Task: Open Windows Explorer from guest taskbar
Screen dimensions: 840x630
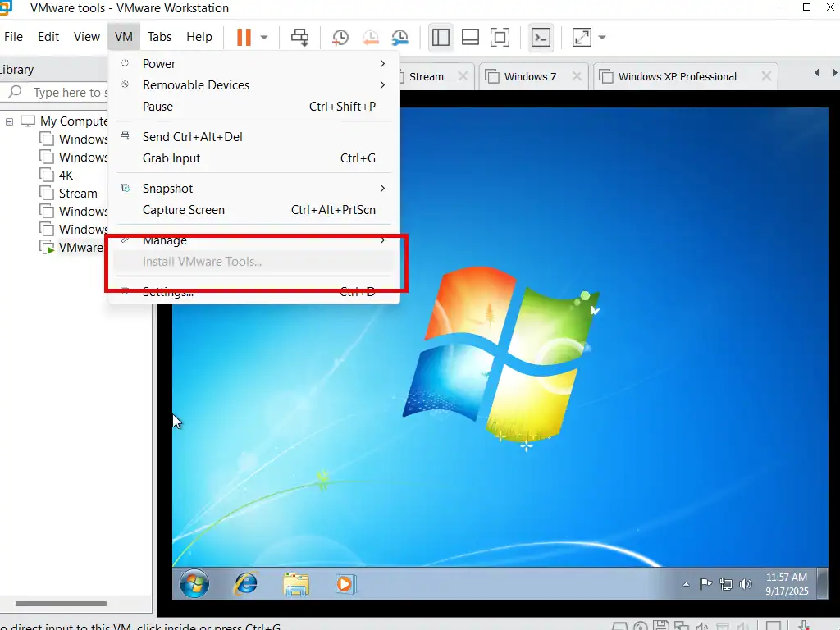Action: pyautogui.click(x=296, y=584)
